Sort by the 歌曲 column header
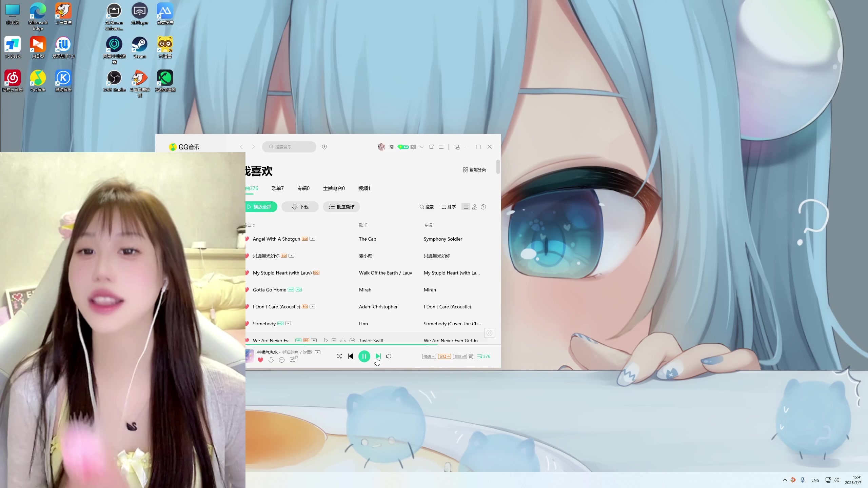The width and height of the screenshot is (868, 488). 250,225
